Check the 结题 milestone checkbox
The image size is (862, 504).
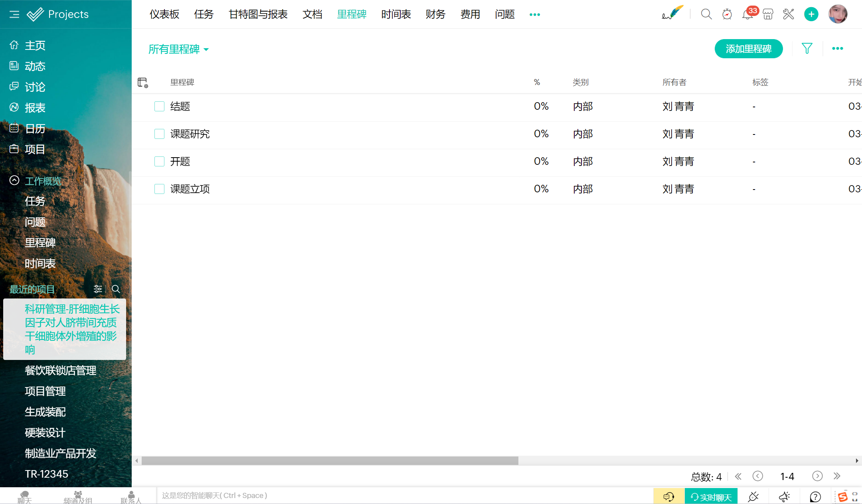pos(159,106)
